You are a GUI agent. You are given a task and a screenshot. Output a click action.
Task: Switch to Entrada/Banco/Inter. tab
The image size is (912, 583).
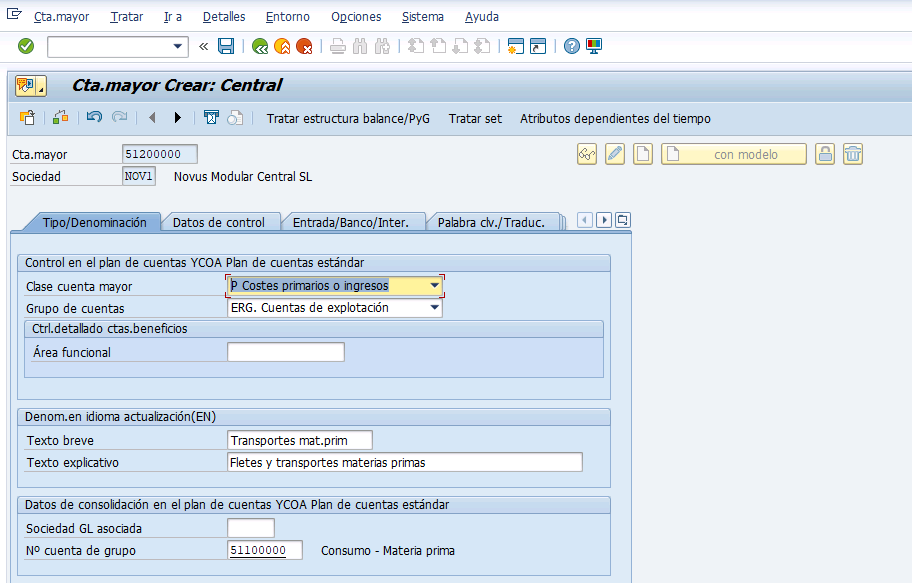[351, 222]
